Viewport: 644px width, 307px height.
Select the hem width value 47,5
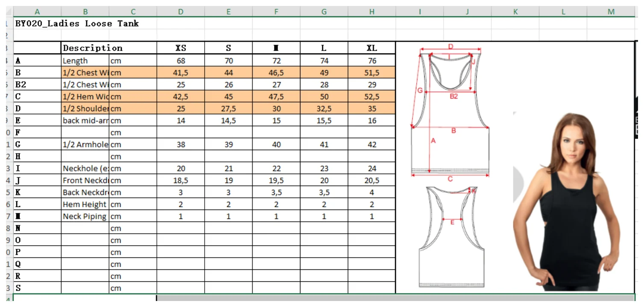[x=276, y=97]
